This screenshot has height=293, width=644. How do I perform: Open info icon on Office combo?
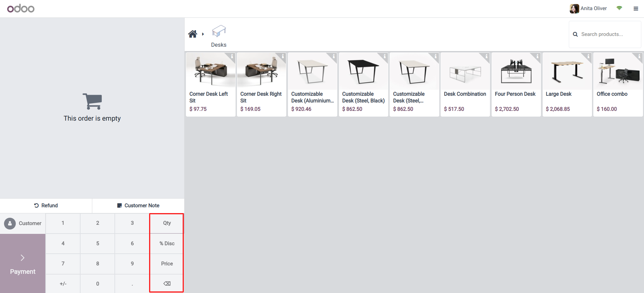click(639, 56)
